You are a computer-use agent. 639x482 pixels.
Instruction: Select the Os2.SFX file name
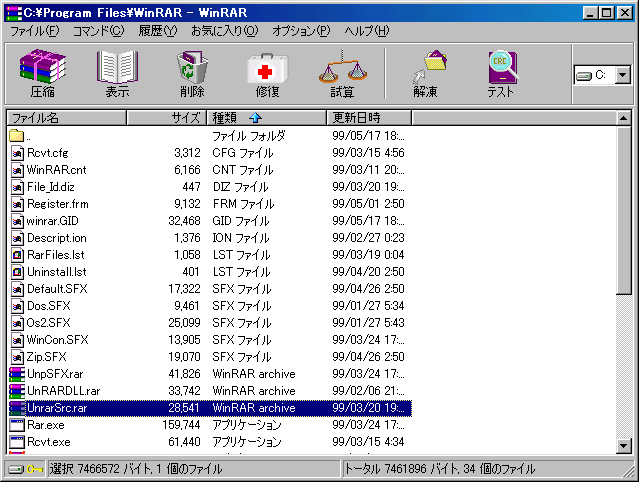click(x=48, y=323)
